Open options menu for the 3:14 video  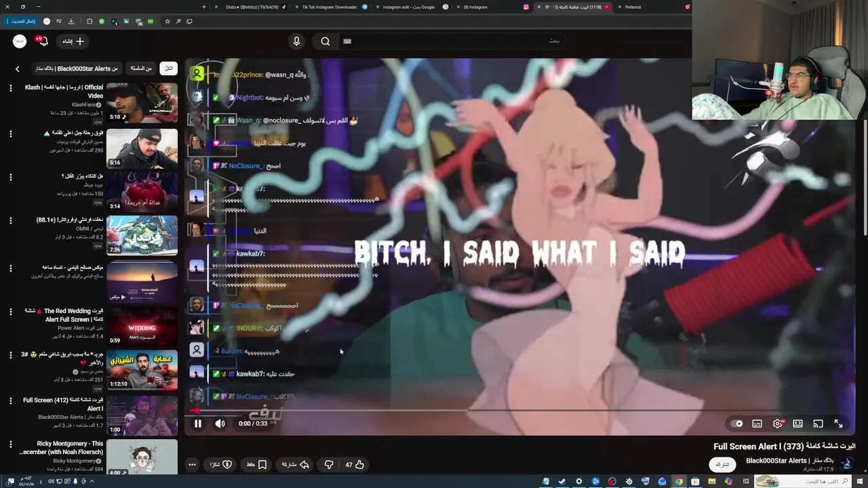(x=11, y=178)
